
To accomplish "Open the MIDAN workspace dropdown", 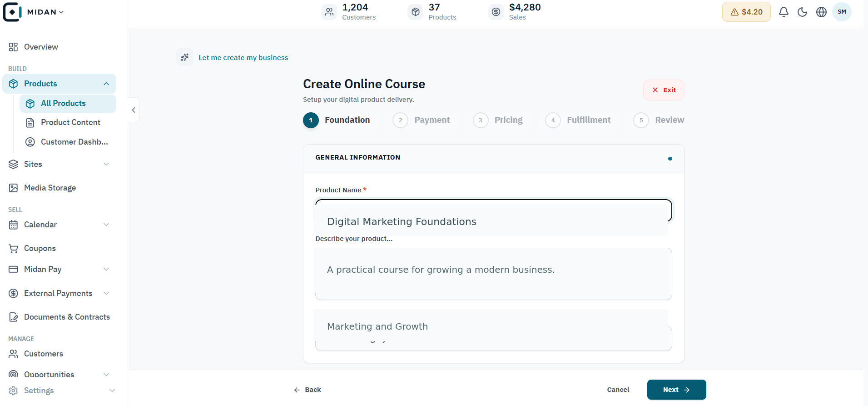I will click(45, 12).
